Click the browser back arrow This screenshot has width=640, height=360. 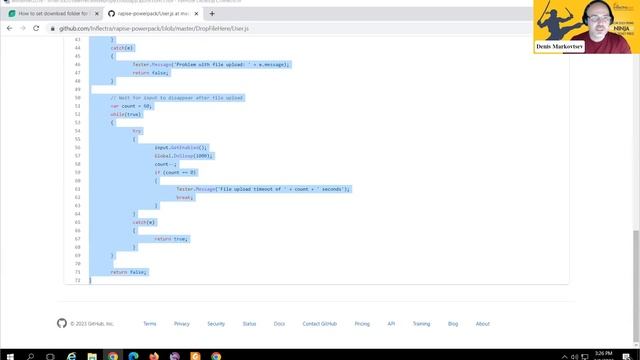point(9,28)
